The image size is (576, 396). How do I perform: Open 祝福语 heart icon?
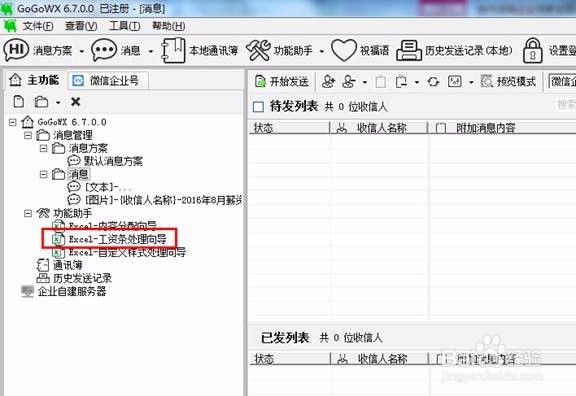pos(360,50)
